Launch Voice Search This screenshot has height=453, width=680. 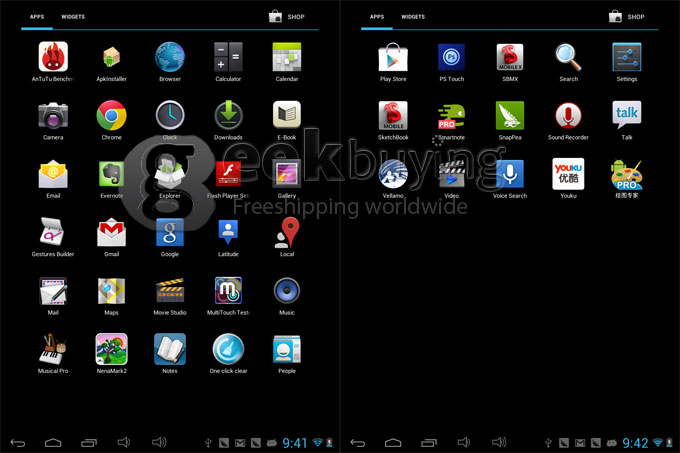[x=510, y=174]
